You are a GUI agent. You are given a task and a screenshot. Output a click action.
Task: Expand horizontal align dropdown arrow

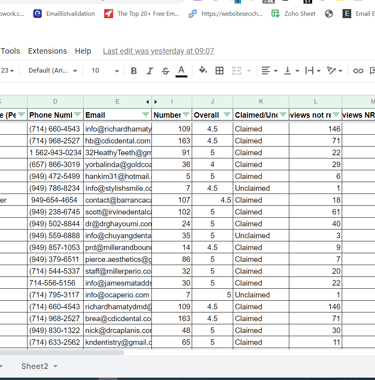coord(276,71)
